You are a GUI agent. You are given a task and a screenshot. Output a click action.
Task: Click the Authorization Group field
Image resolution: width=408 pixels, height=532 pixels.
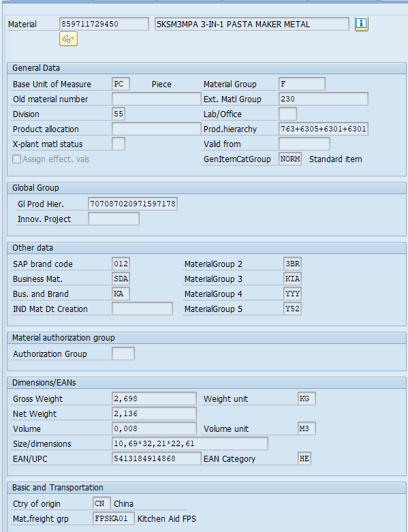click(x=123, y=354)
